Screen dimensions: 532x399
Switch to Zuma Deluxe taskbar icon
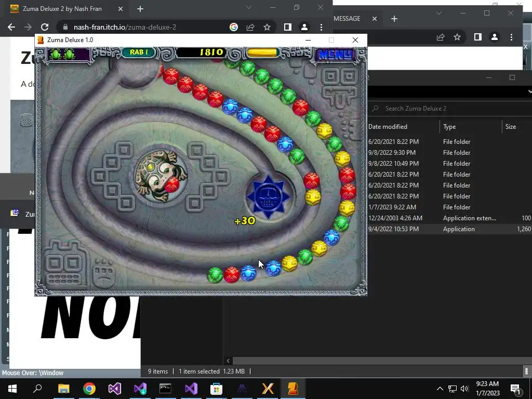click(x=293, y=389)
